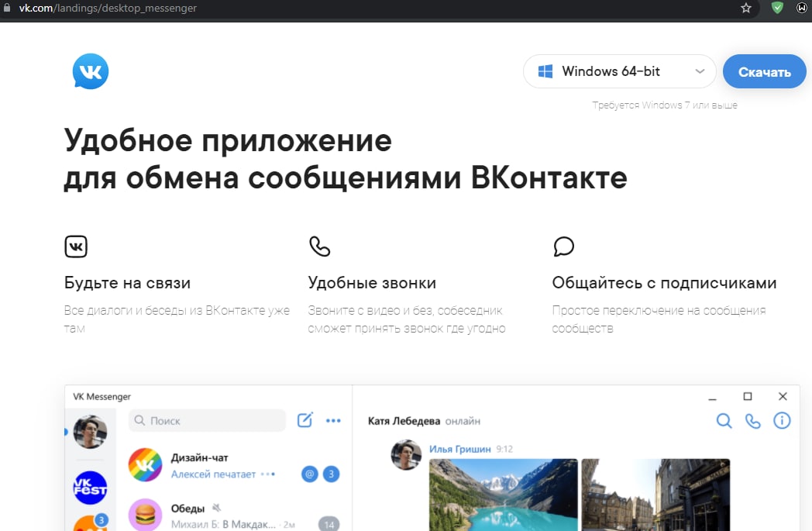This screenshot has height=531, width=812.
Task: Click the phone icon above Удобные звонки
Action: [x=319, y=246]
